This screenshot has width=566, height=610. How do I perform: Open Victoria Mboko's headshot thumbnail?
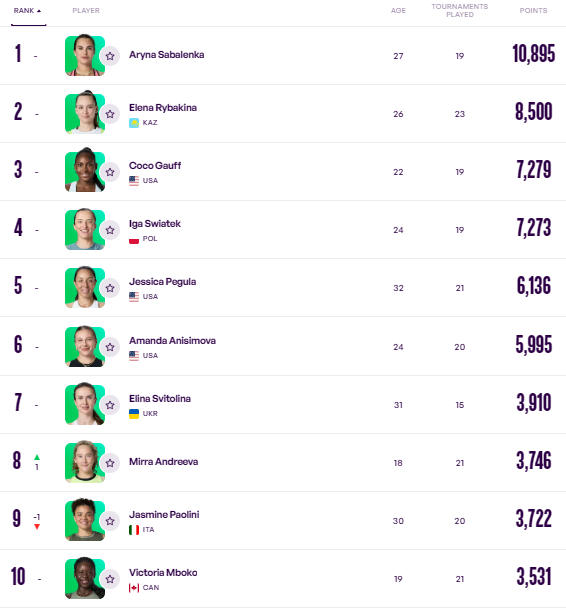pos(85,579)
